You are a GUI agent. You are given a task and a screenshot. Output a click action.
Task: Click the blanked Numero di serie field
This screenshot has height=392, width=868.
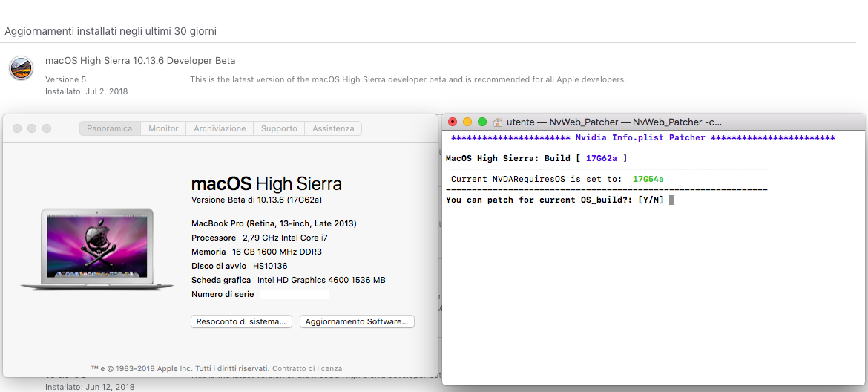coord(295,294)
